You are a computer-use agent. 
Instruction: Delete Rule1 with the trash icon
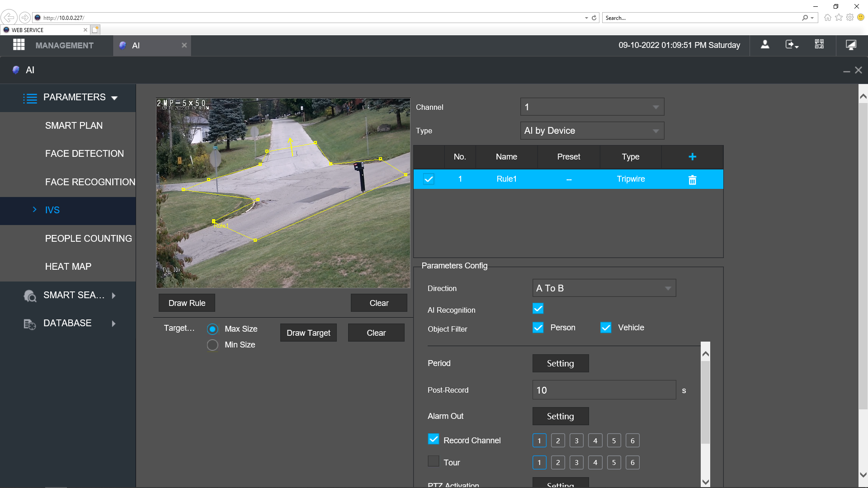click(692, 179)
